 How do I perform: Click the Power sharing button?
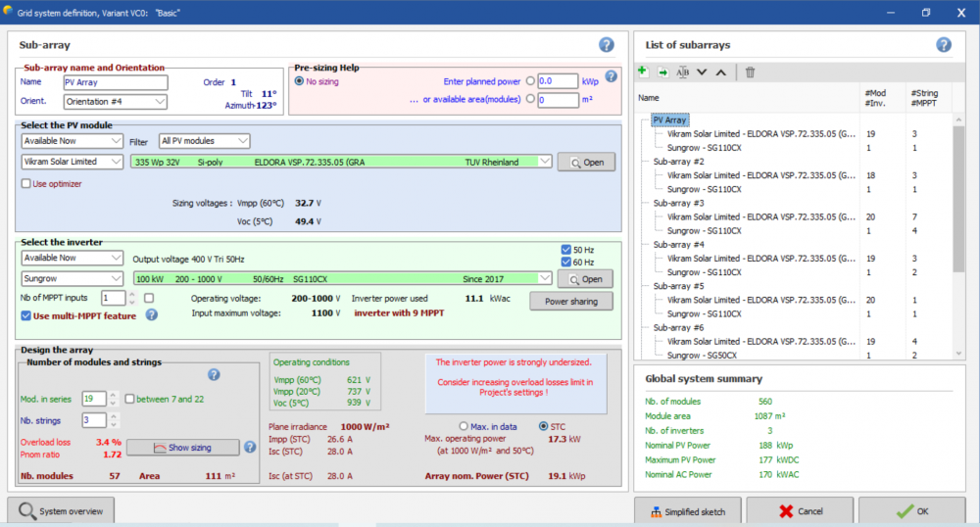tap(570, 301)
